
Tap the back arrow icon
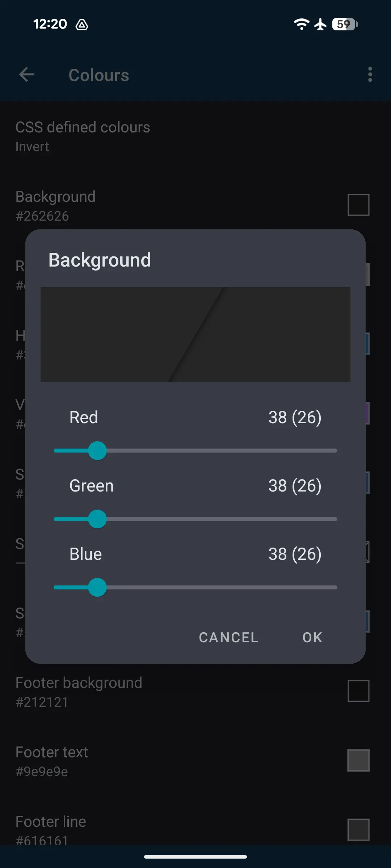click(x=27, y=75)
